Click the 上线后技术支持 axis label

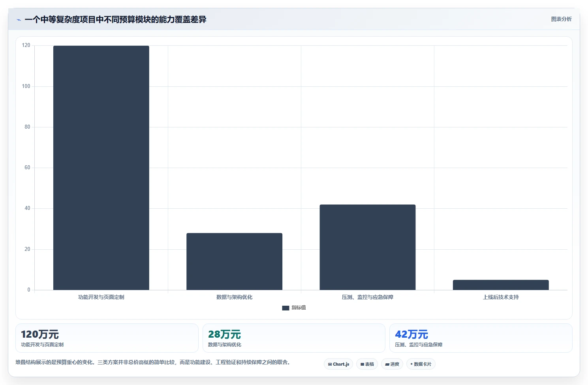501,297
